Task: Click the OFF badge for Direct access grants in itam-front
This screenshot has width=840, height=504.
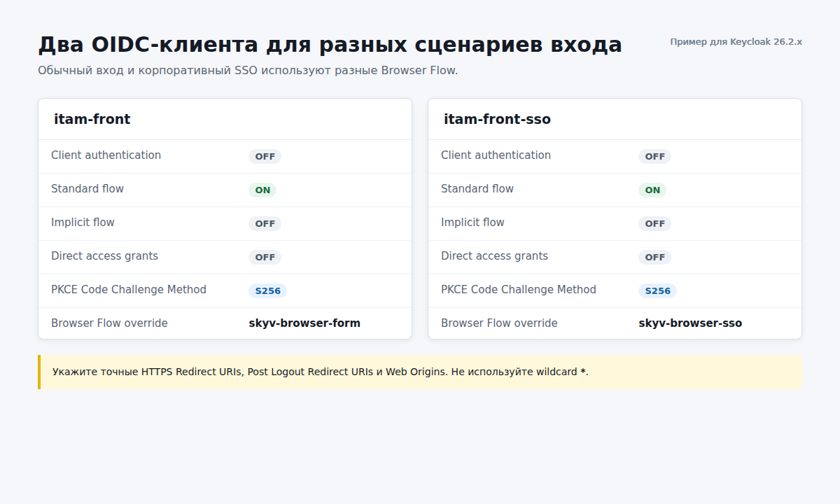Action: coord(265,258)
